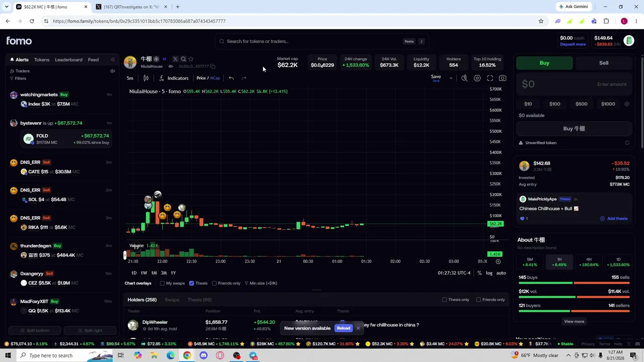Open the Feed tab

(93, 60)
